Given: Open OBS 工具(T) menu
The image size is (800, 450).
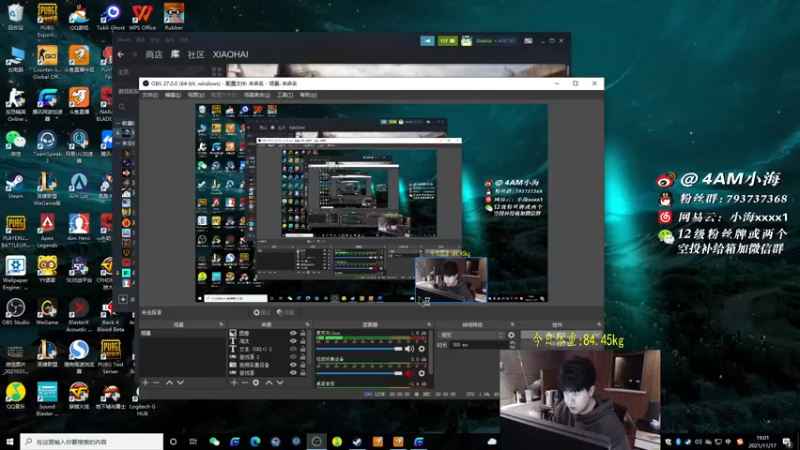Looking at the screenshot, I should (285, 95).
